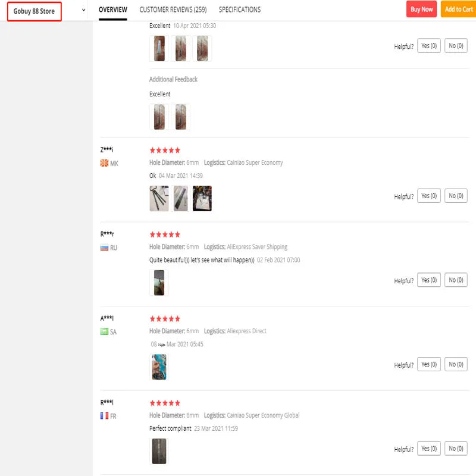Viewport: 476px width, 476px height.
Task: Mark Z***i's review helpful with Yes (0)
Action: (x=428, y=196)
